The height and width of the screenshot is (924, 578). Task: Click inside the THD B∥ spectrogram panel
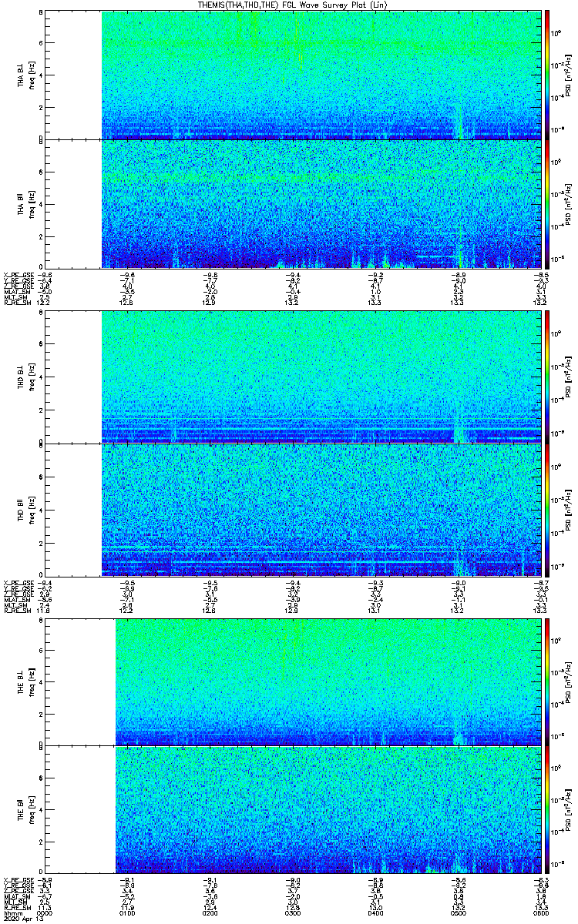(x=292, y=509)
